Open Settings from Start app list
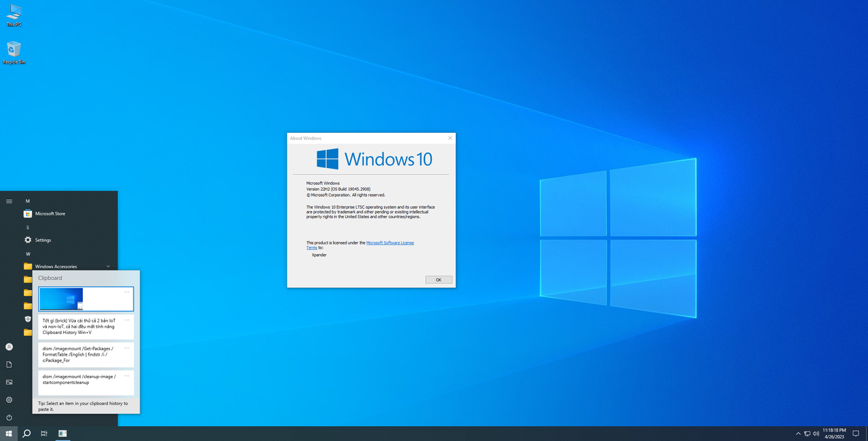Screen dimensions: 868x441 68,240
